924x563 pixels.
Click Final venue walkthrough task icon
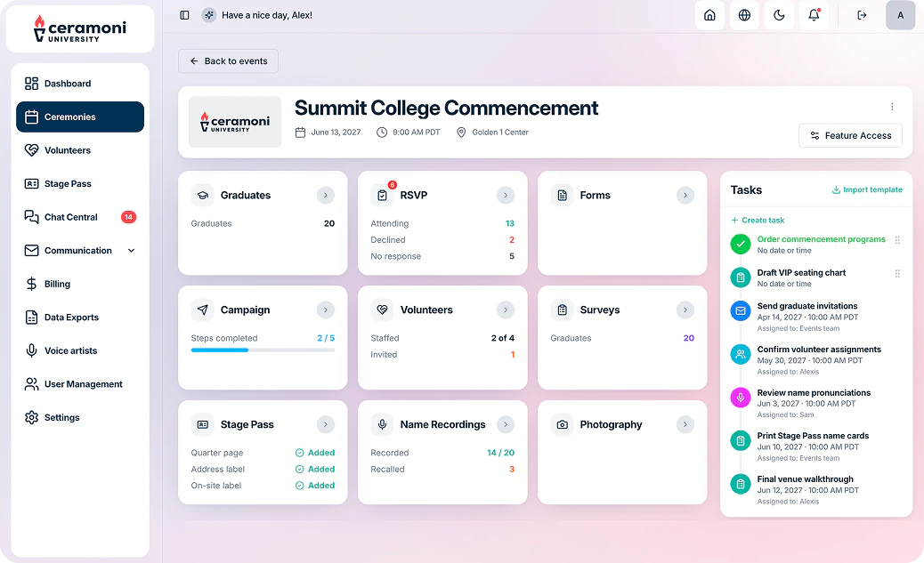[740, 484]
